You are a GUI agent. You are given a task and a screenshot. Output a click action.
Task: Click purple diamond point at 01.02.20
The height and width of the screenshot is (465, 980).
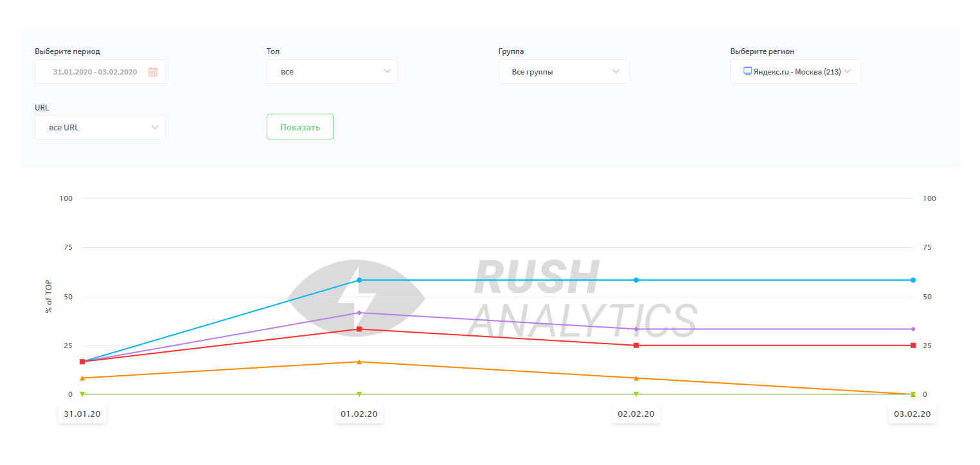point(359,313)
